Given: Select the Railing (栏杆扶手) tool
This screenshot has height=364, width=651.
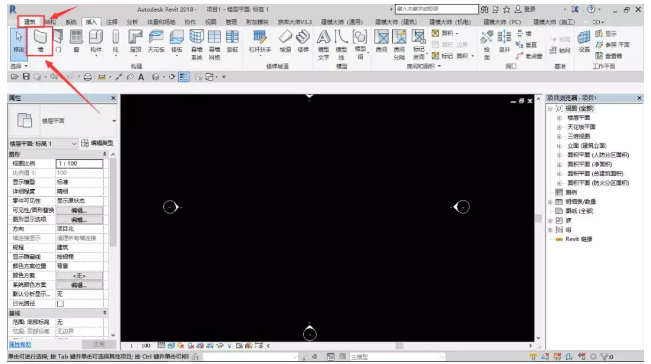Looking at the screenshot, I should pyautogui.click(x=260, y=41).
